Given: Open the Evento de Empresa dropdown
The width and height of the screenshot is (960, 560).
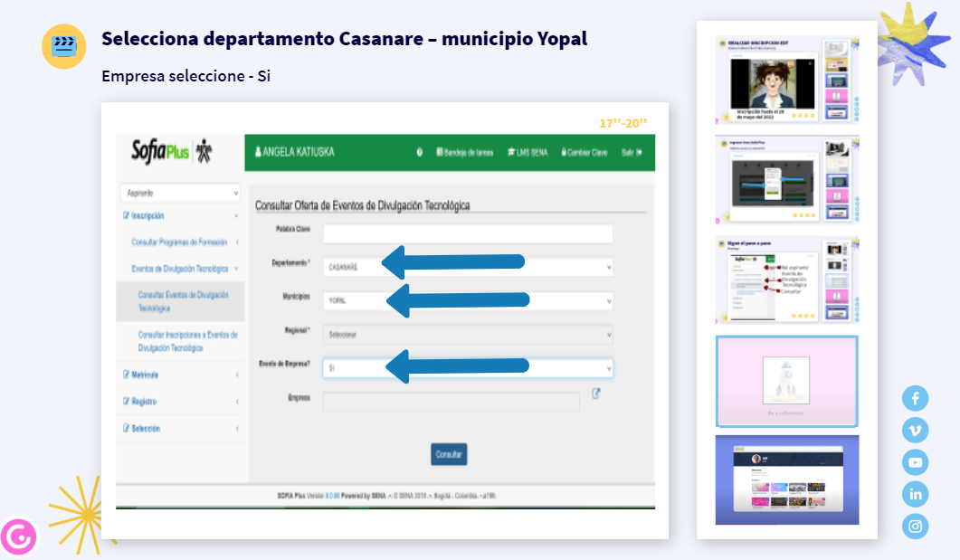Looking at the screenshot, I should coord(467,368).
